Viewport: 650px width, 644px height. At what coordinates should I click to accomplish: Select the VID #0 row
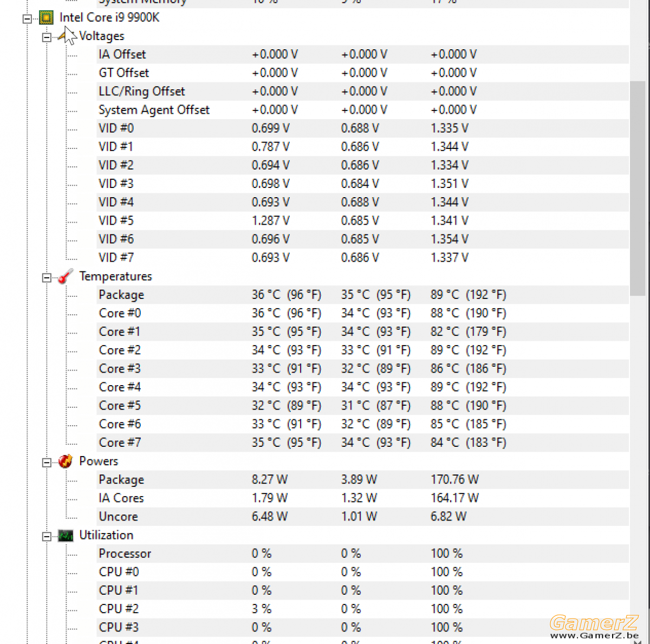pos(362,128)
